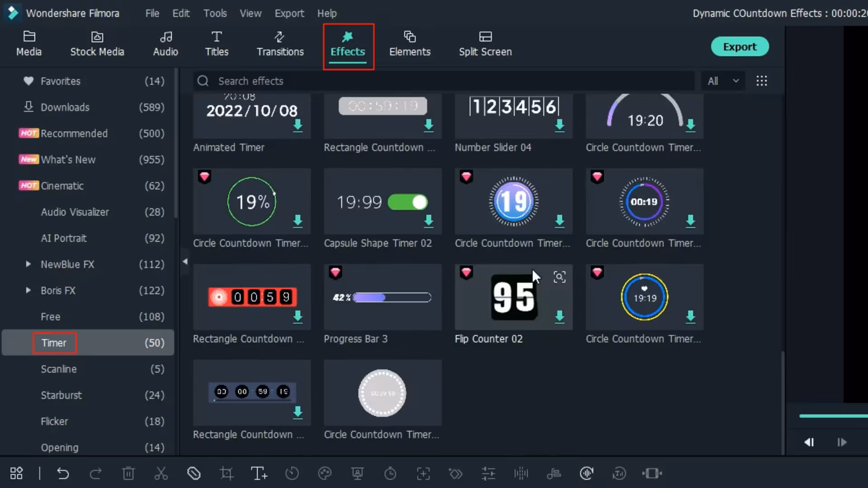Open the Tools menu
This screenshot has height=488, width=868.
click(x=215, y=13)
